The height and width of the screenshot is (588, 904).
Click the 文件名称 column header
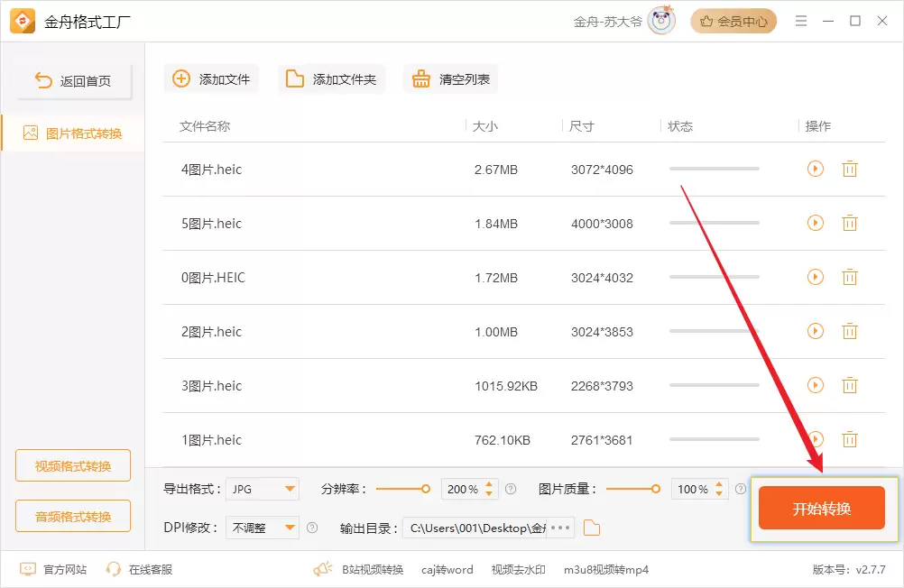(205, 126)
